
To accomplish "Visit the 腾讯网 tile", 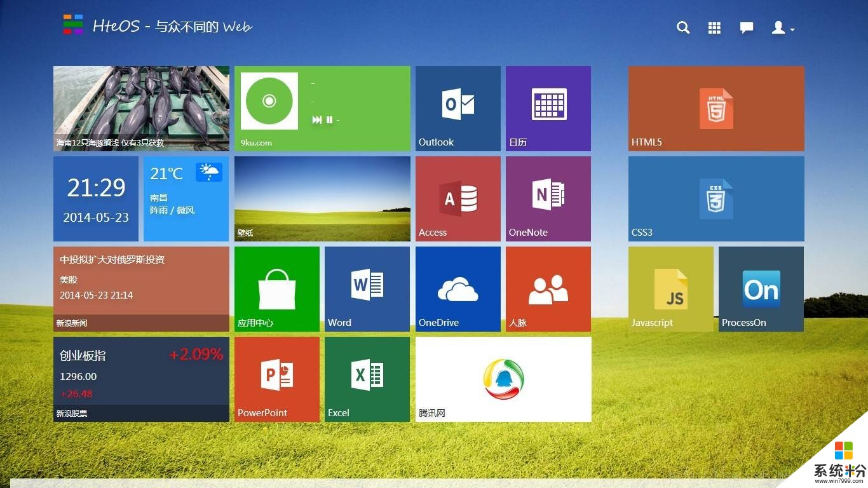I will pos(503,379).
